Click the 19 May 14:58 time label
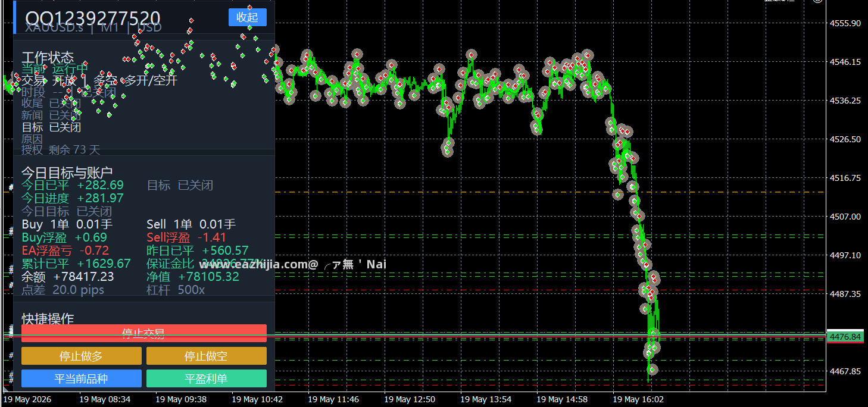The height and width of the screenshot is (407, 868). (x=562, y=399)
